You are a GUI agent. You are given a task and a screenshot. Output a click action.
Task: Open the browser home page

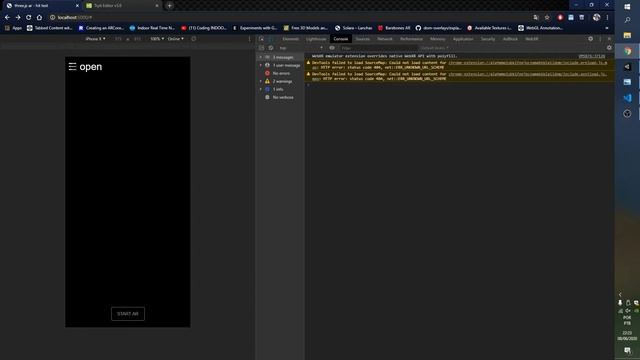point(39,18)
